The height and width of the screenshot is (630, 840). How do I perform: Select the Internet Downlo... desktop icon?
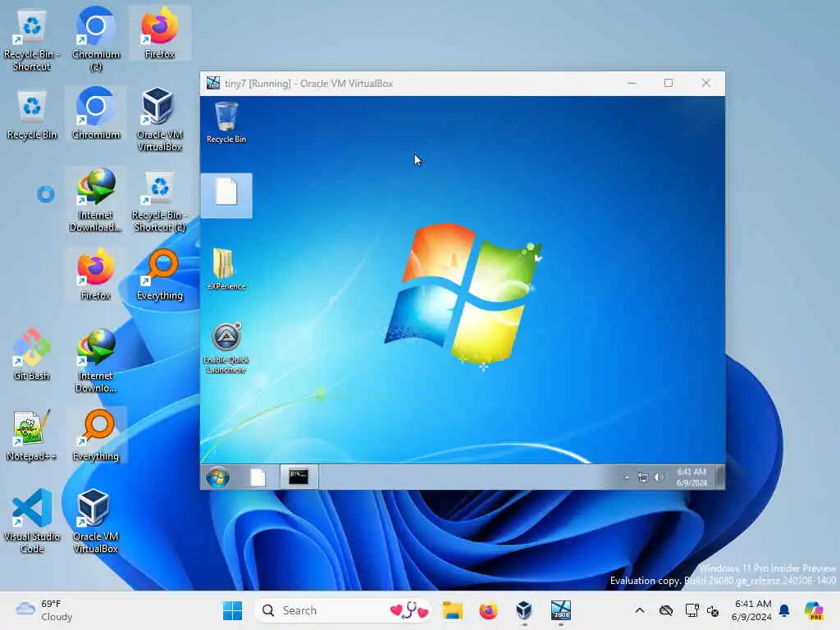[96, 361]
